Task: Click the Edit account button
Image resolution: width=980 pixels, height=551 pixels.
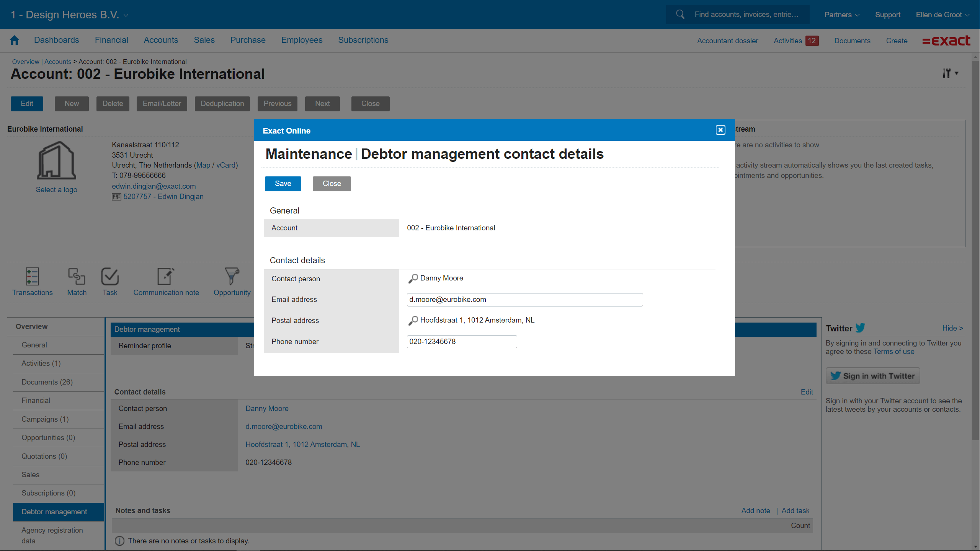Action: point(27,104)
